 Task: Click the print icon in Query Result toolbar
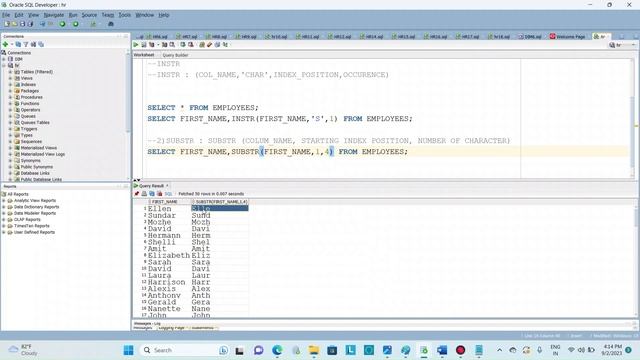tap(144, 193)
